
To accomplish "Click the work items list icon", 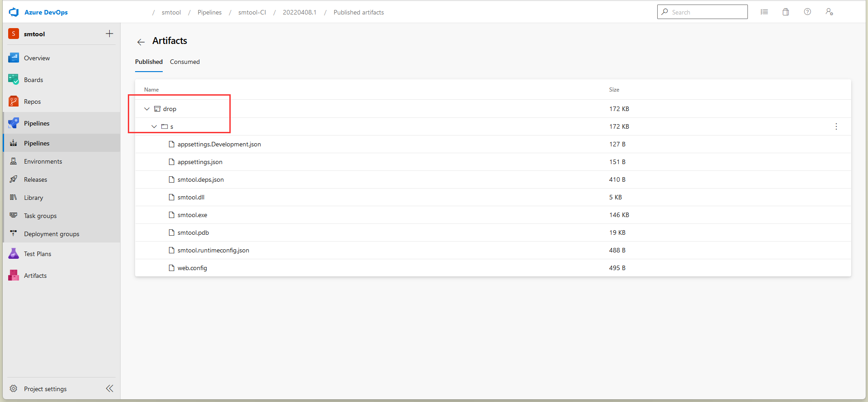I will [x=764, y=12].
